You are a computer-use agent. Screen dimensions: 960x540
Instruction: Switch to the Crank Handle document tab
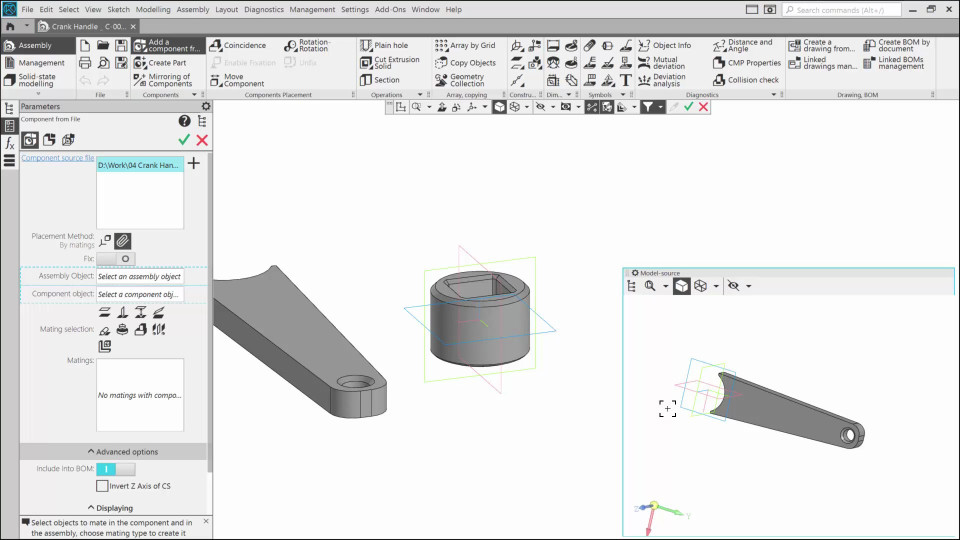[95, 26]
